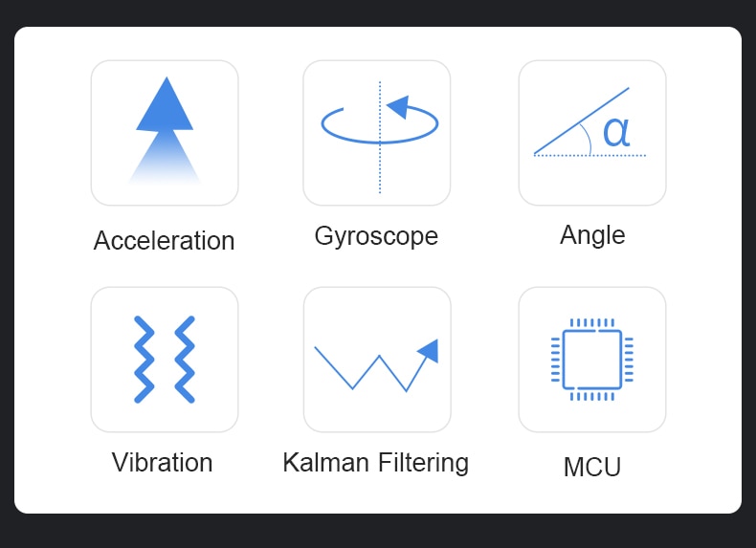756x548 pixels.
Task: Click the left zigzag of Vibration icon
Action: click(144, 360)
